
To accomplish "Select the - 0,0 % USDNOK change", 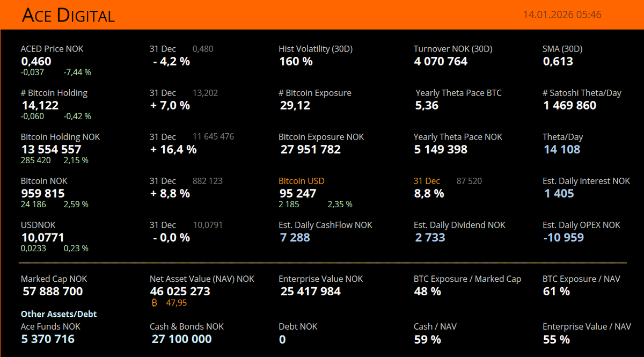I will point(171,237).
